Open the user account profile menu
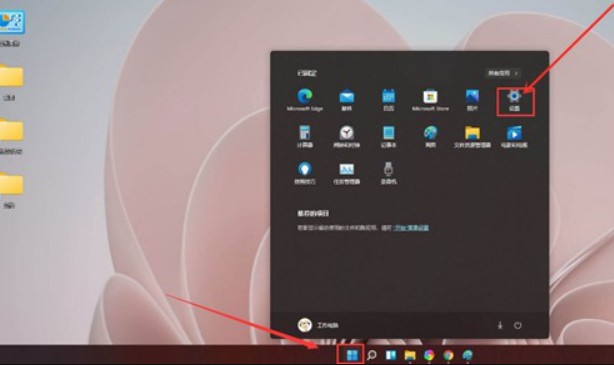The width and height of the screenshot is (614, 365). point(318,325)
